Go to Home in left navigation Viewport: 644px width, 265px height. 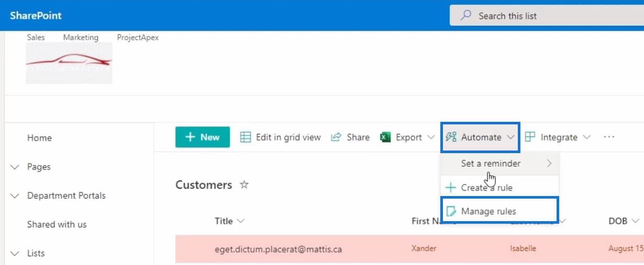tap(39, 138)
